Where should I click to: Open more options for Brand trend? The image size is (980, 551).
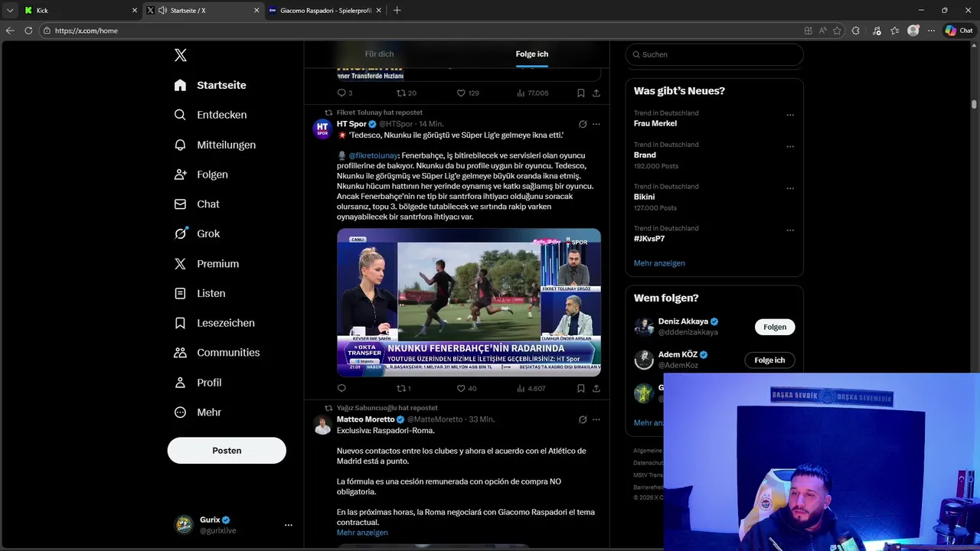790,146
